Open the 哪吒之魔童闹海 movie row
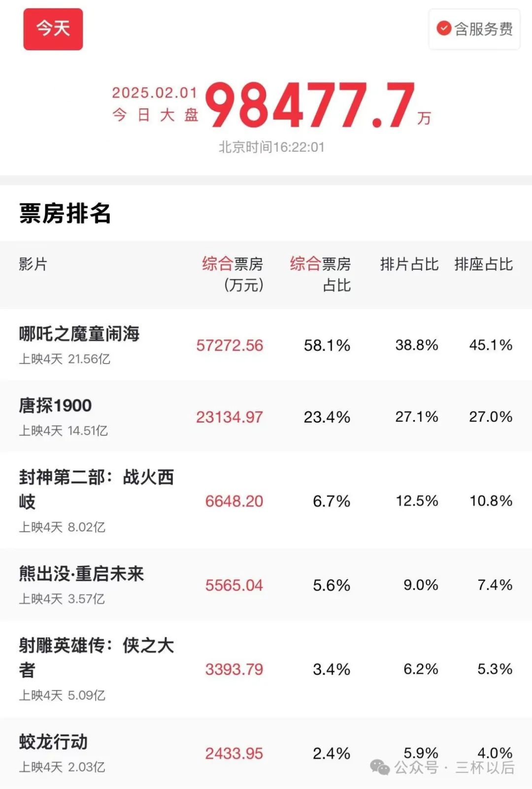 tap(266, 345)
